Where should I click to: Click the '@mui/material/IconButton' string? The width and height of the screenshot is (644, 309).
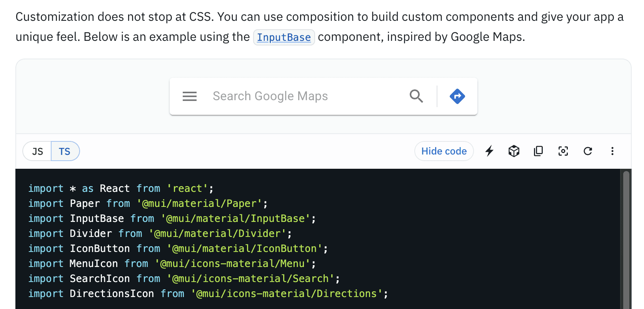245,249
